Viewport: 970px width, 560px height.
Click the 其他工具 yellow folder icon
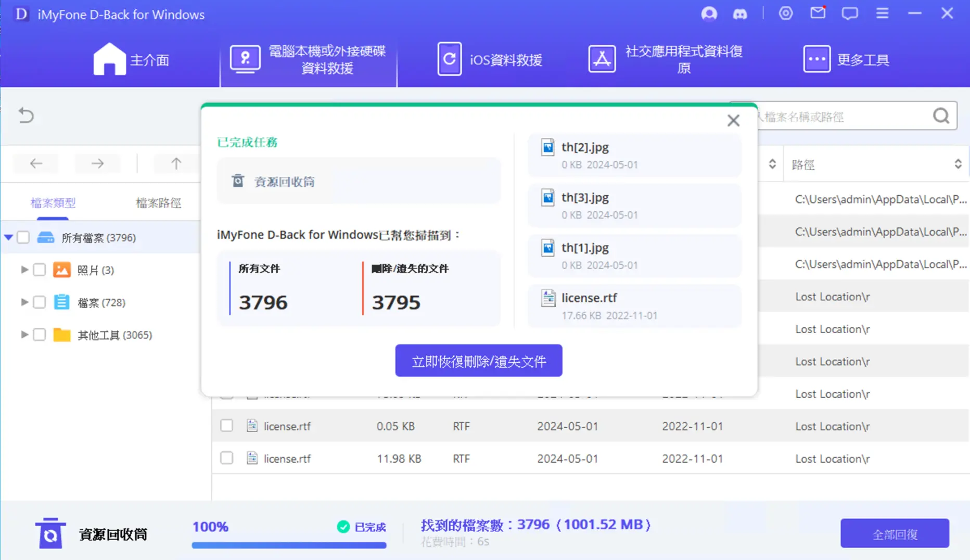62,334
